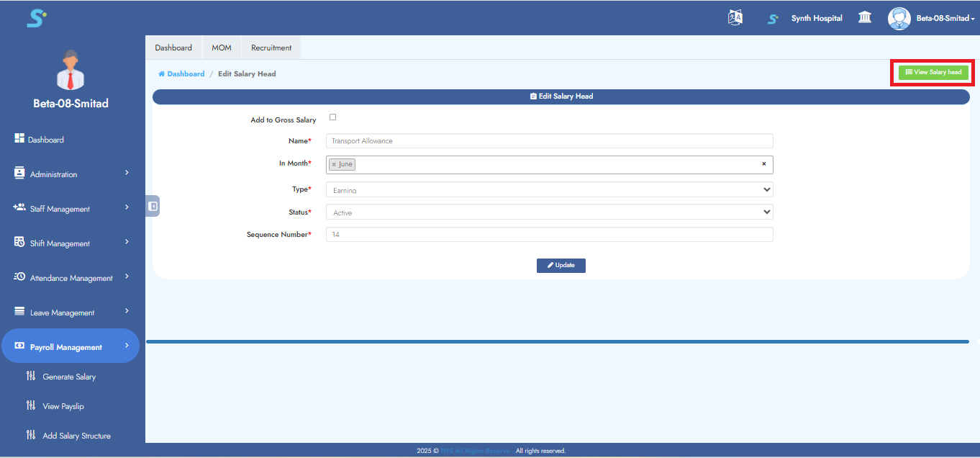Click the Sequence Number field
This screenshot has width=980, height=458.
[x=549, y=235]
